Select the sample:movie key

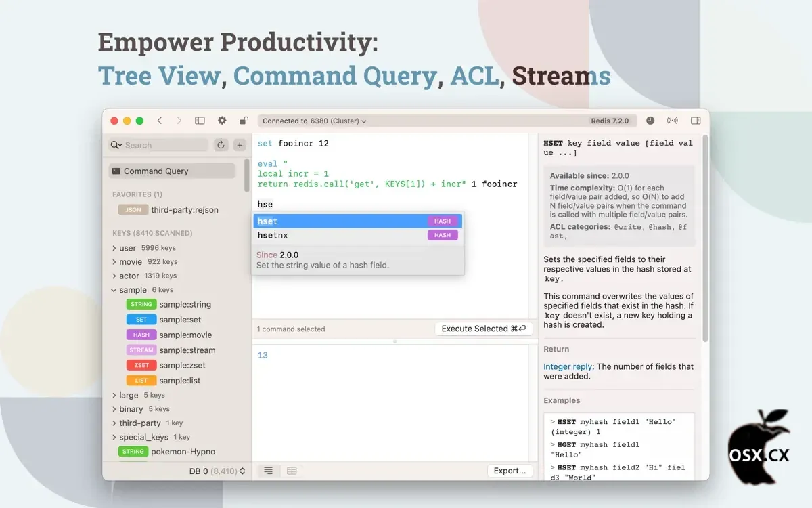coord(185,335)
